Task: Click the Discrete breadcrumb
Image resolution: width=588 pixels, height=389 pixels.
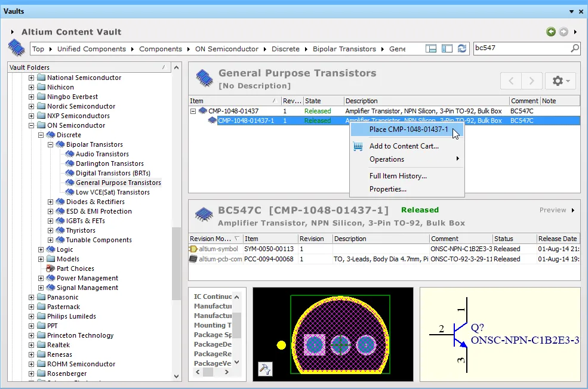Action: coord(285,49)
